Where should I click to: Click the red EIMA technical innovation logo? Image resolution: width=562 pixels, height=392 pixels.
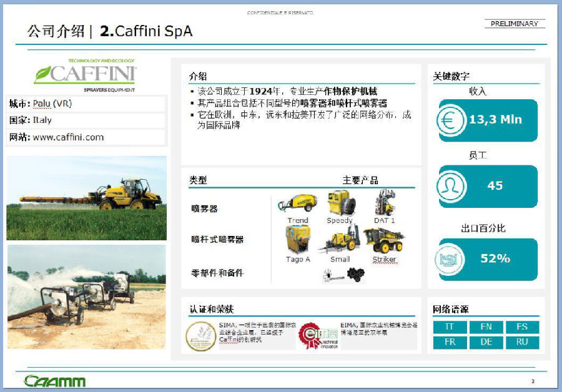tap(318, 336)
